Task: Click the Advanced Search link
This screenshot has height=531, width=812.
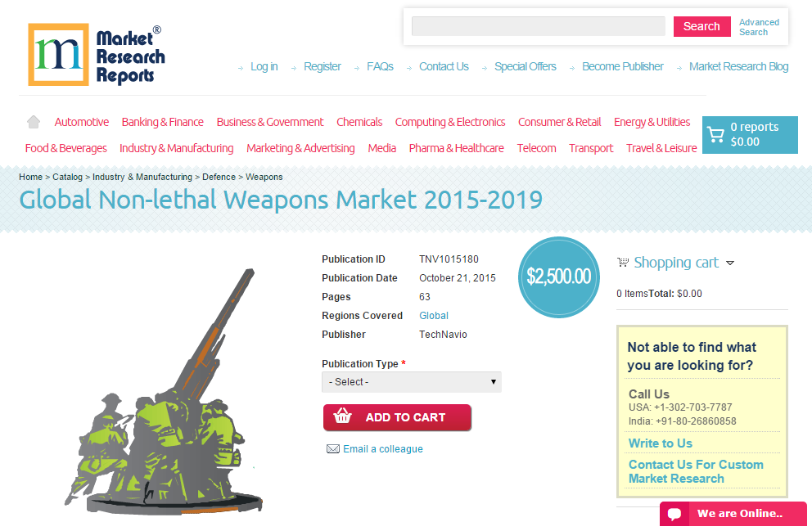Action: pyautogui.click(x=759, y=27)
